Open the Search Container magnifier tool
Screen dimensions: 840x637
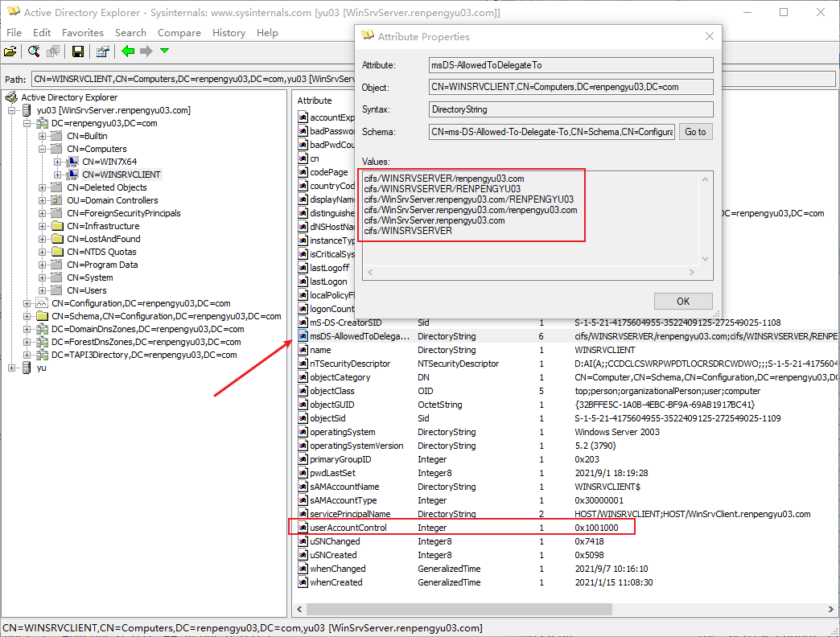(34, 51)
